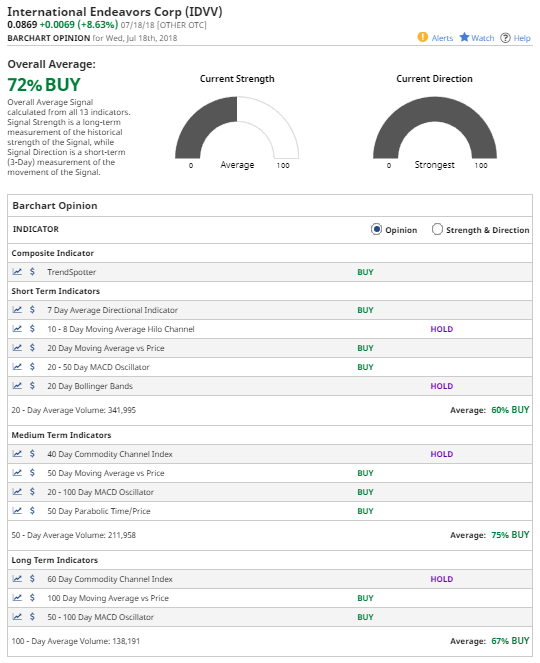Open chart icon for 20 - 100 Day MACD Oscillator
The height and width of the screenshot is (663, 540).
point(17,492)
